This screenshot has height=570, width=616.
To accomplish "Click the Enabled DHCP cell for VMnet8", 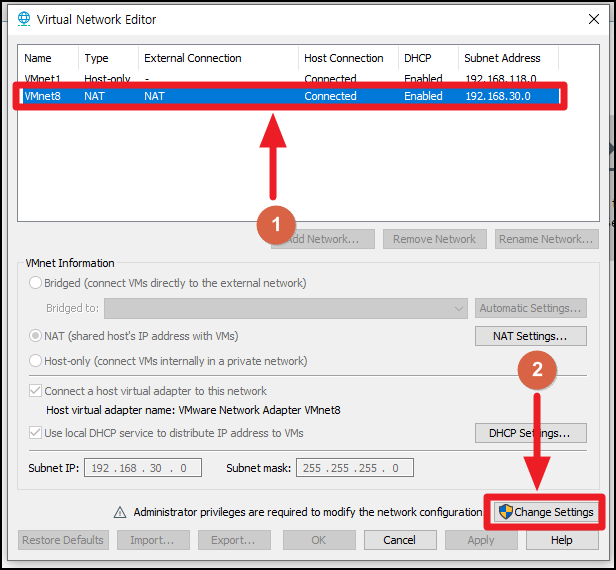I will pos(423,96).
